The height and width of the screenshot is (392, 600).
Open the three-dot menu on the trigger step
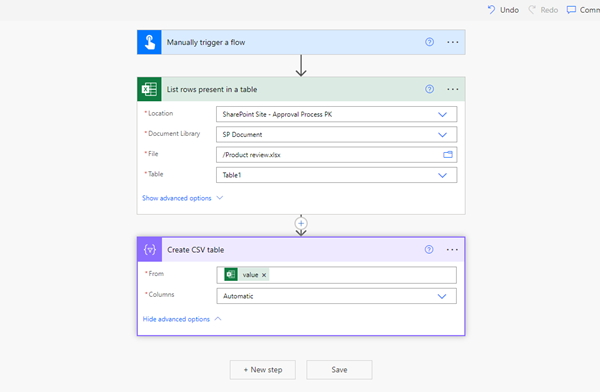pyautogui.click(x=453, y=42)
